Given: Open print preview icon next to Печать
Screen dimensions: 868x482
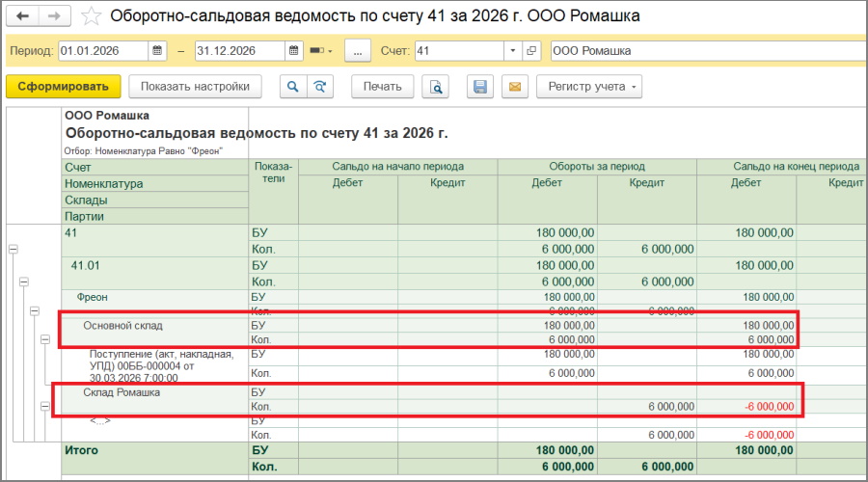Looking at the screenshot, I should click(437, 87).
